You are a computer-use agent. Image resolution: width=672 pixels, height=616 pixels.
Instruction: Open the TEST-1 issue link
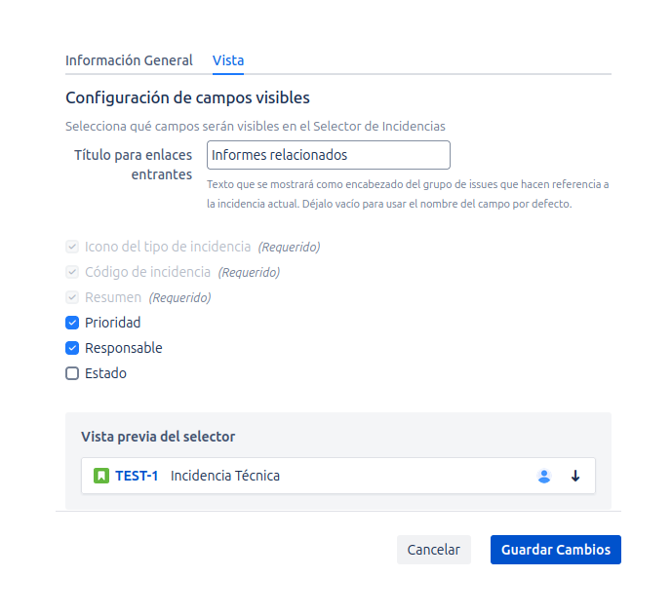pos(137,476)
